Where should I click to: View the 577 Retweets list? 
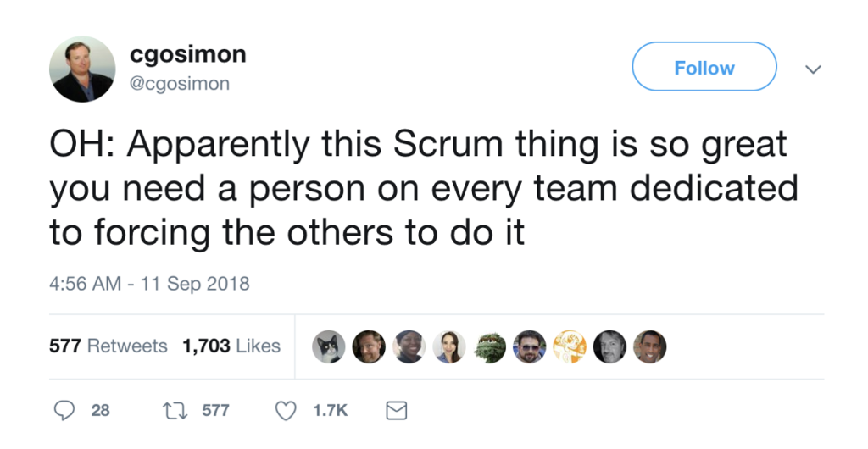(x=108, y=346)
